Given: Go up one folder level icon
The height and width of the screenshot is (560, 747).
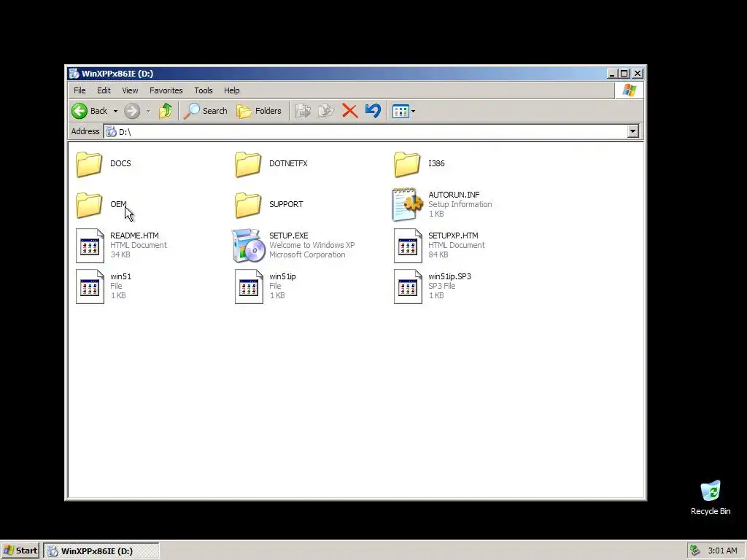Looking at the screenshot, I should (166, 111).
